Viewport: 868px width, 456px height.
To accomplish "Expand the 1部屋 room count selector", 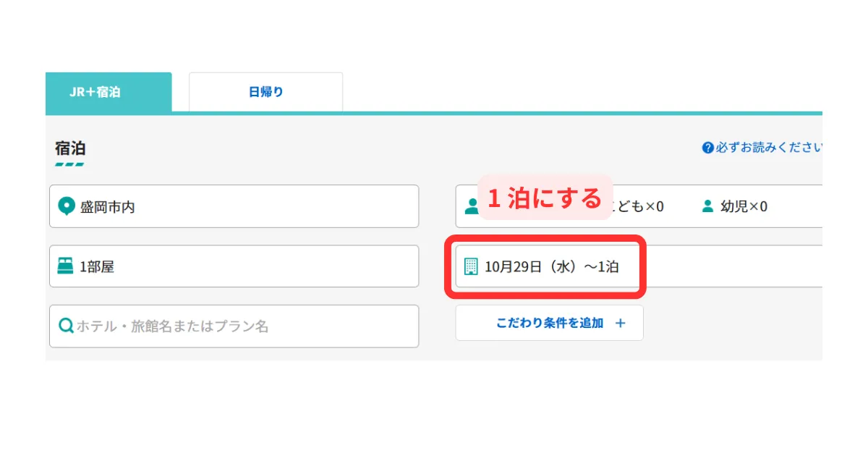I will pyautogui.click(x=234, y=266).
